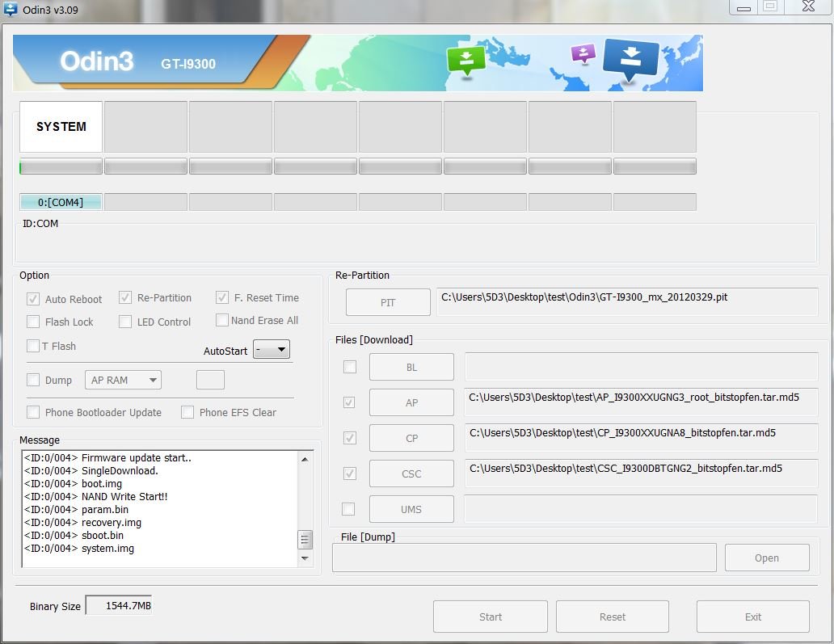Click the 'param.bin' log line
This screenshot has width=834, height=644.
(x=76, y=509)
